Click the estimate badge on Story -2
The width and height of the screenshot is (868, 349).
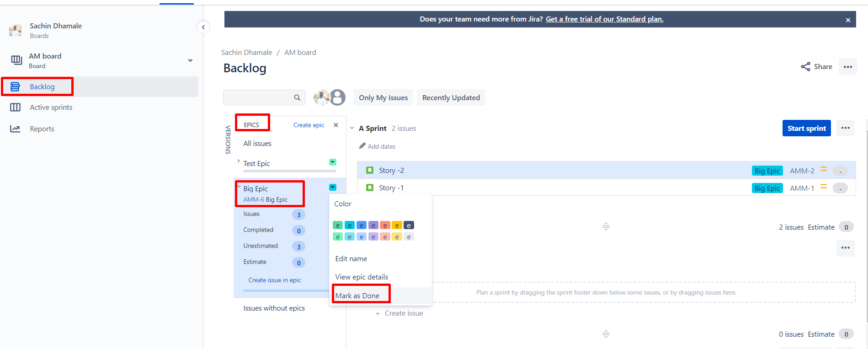tap(840, 171)
